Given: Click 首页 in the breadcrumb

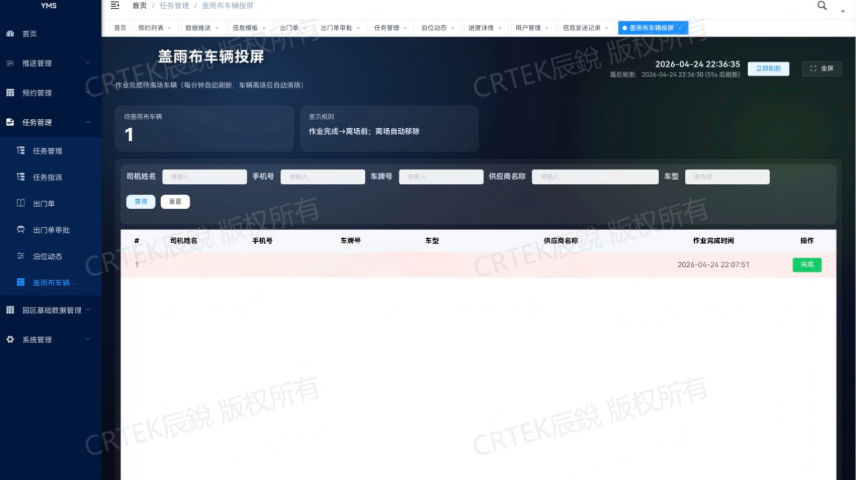Looking at the screenshot, I should [139, 5].
